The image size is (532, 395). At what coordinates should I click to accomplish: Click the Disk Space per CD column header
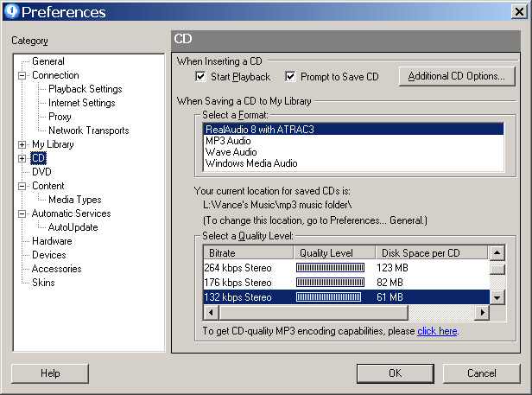click(x=432, y=253)
